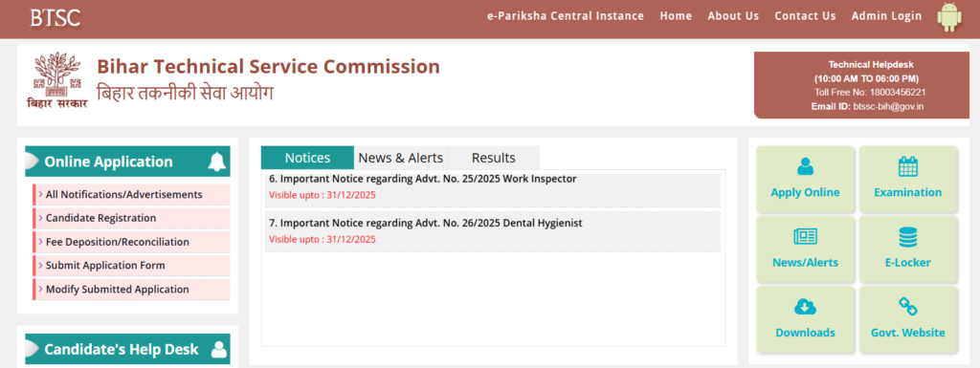
Task: Switch to the Notices tab
Action: click(307, 158)
